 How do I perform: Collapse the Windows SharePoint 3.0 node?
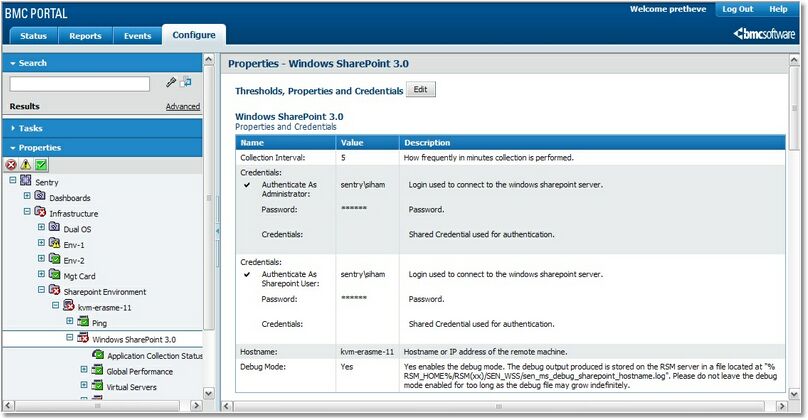pyautogui.click(x=70, y=338)
